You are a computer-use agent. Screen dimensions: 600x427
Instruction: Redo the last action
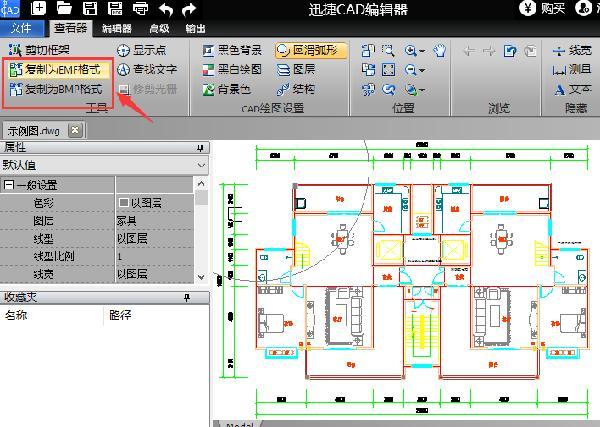[189, 9]
